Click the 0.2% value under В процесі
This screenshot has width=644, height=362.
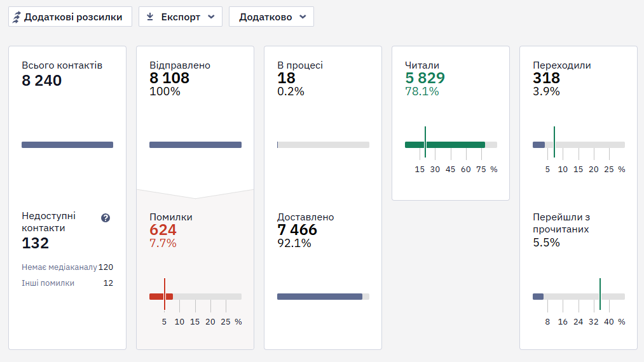coord(291,91)
